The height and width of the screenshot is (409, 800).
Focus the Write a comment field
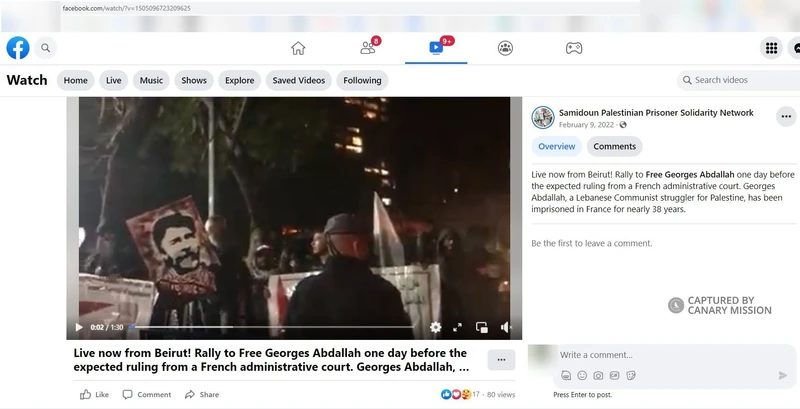point(674,355)
